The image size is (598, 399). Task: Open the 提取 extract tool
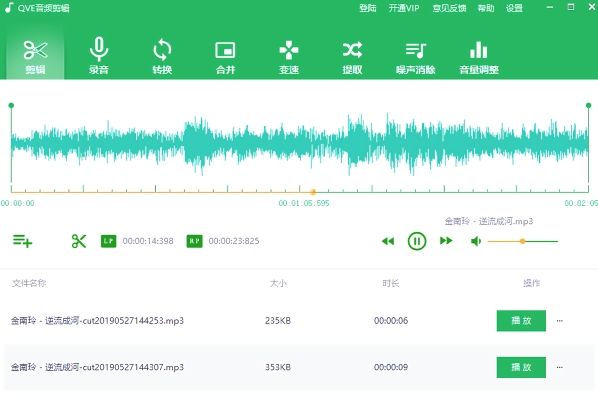352,55
